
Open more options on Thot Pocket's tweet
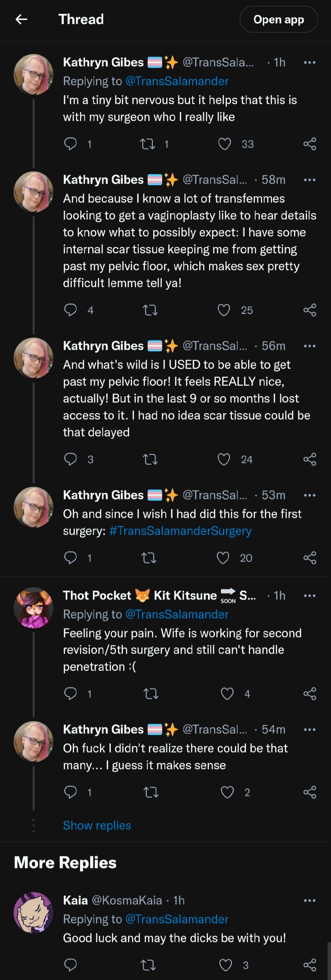click(310, 595)
